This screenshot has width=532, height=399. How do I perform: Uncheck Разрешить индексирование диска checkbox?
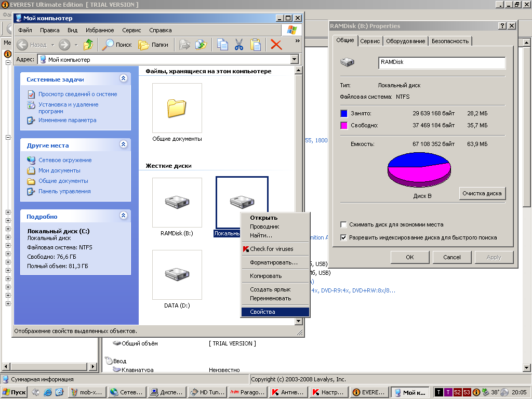(343, 237)
